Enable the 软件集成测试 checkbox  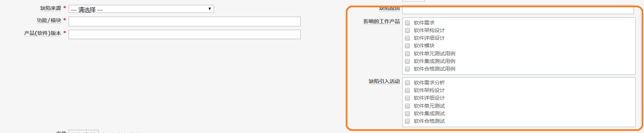[x=407, y=114]
